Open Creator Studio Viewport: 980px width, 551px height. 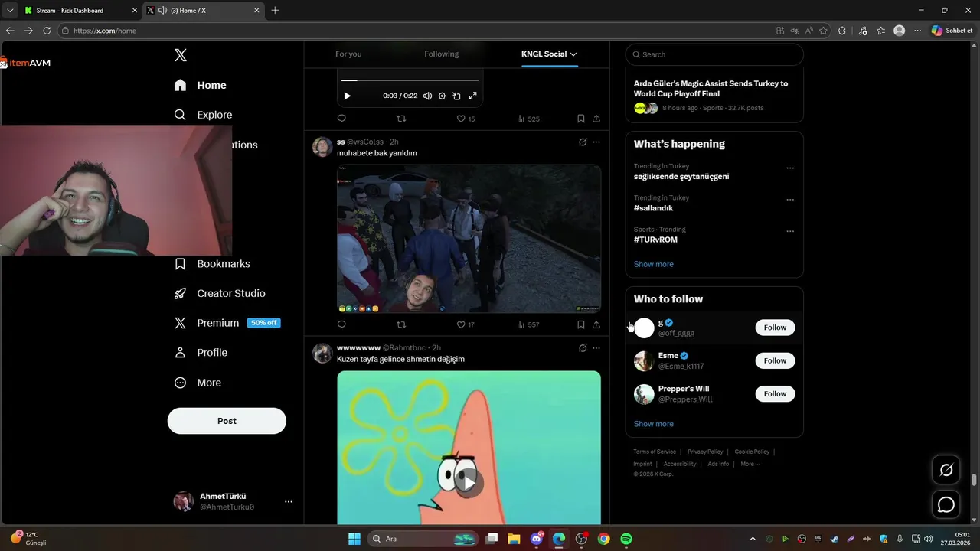[220, 293]
